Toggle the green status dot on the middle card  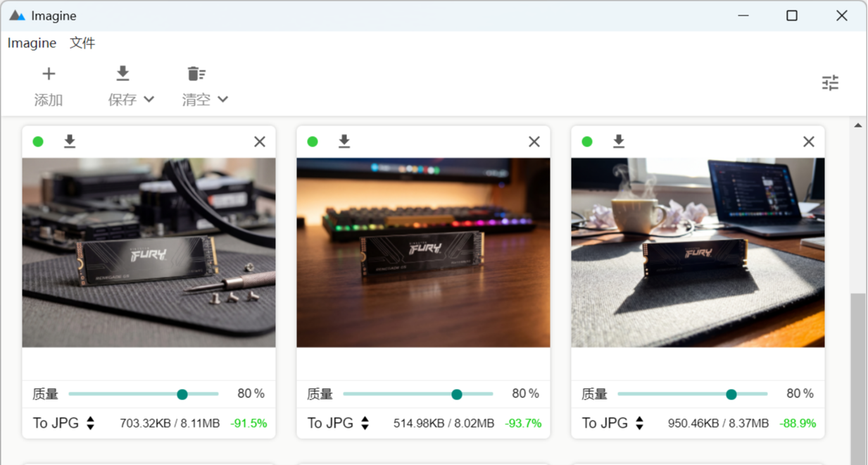click(x=312, y=141)
